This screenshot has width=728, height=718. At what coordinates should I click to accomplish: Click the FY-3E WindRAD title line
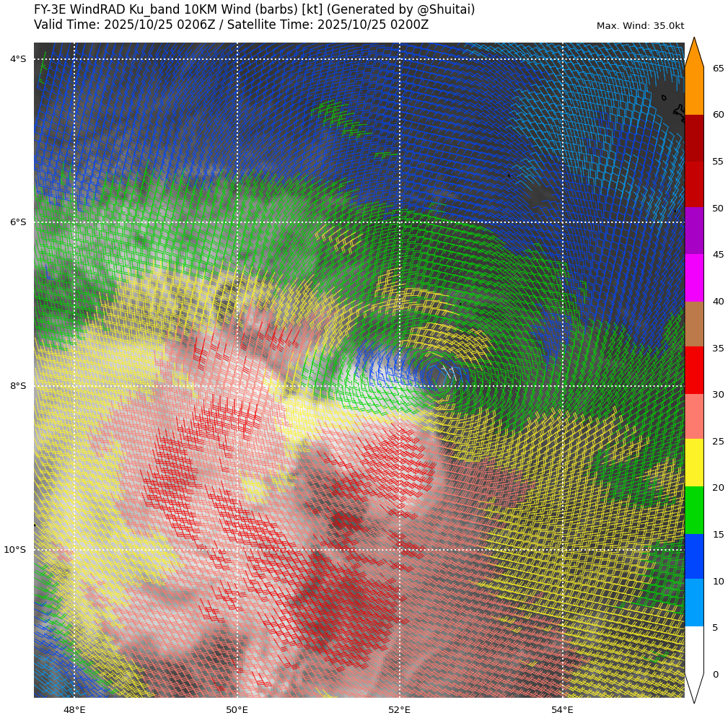click(x=254, y=9)
